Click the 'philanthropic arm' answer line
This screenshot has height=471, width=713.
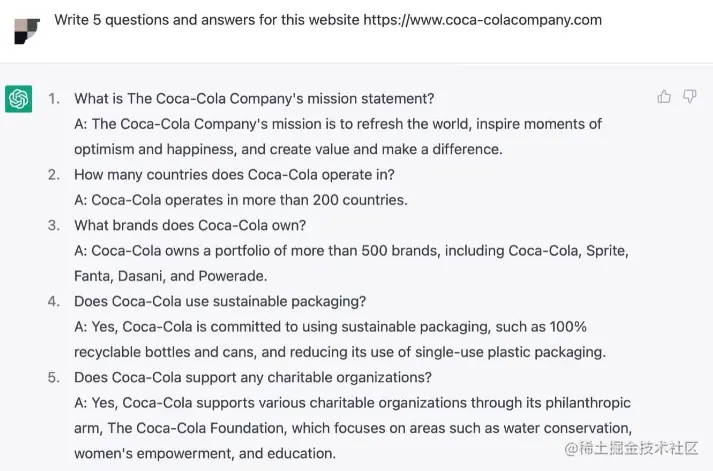click(x=352, y=403)
